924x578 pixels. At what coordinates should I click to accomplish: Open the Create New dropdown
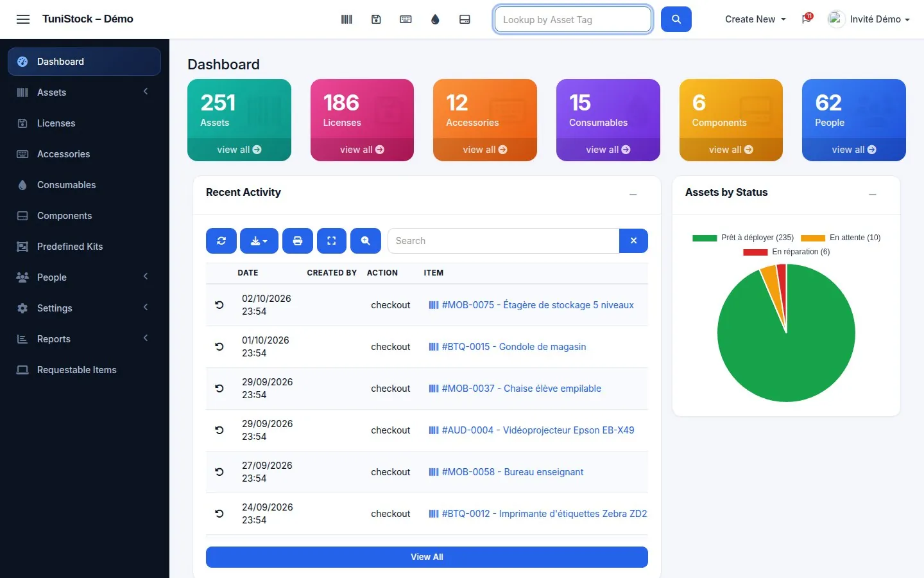755,19
